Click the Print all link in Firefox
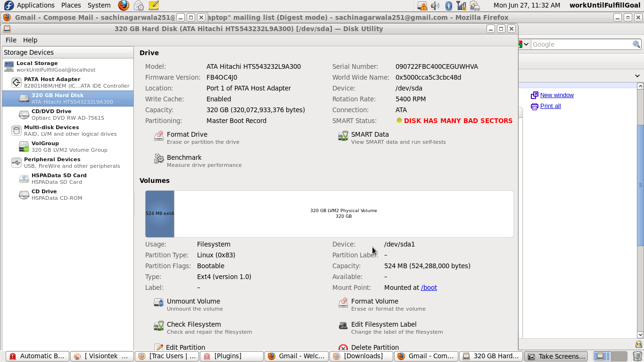The width and height of the screenshot is (644, 362). click(550, 106)
